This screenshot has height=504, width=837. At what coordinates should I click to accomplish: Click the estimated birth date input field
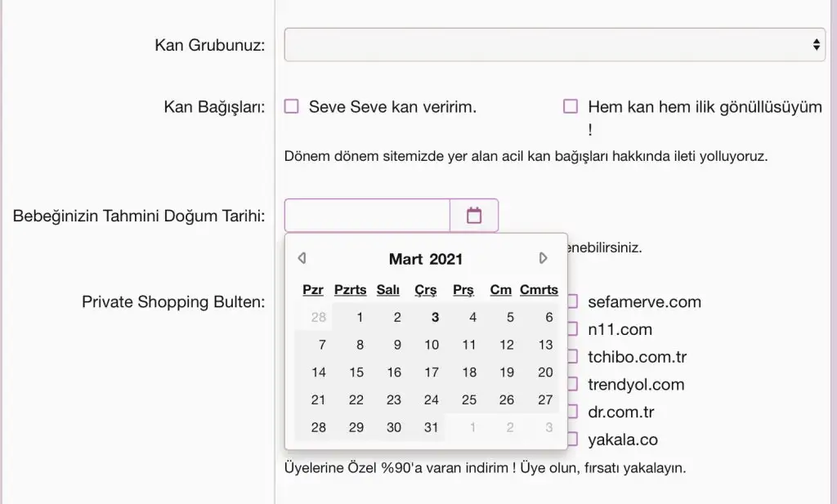coord(367,216)
